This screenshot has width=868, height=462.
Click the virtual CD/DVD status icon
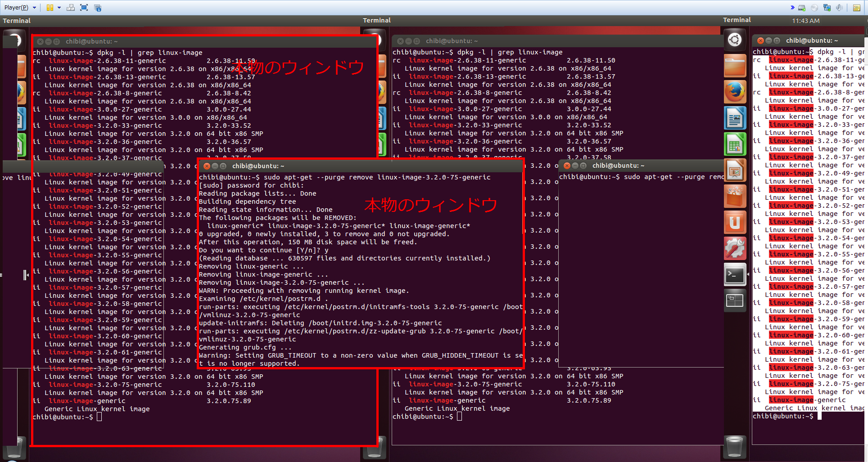coord(814,8)
